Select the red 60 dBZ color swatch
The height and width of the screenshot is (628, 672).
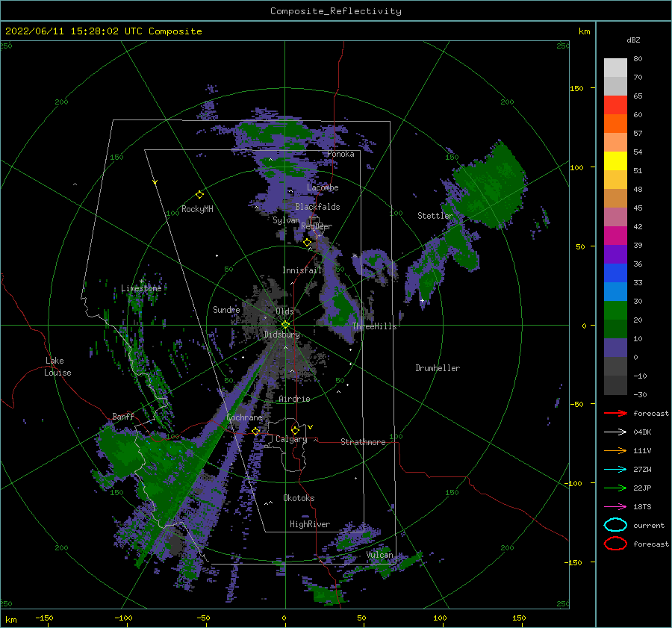[615, 105]
